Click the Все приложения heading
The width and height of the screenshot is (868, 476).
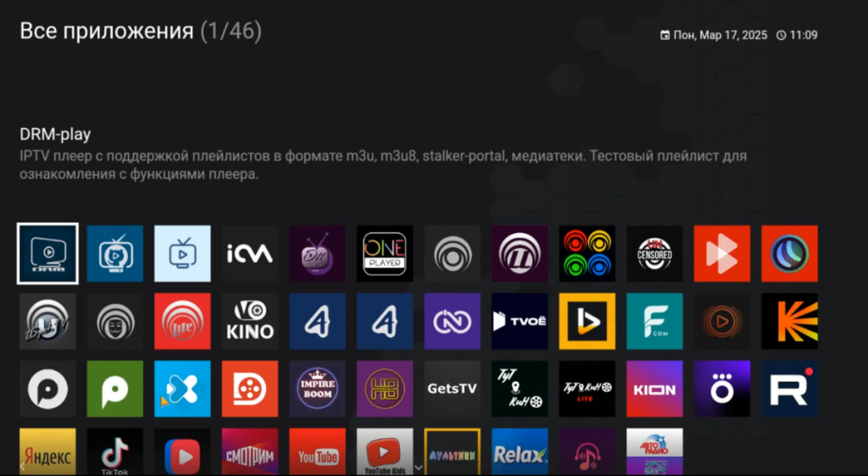point(106,31)
